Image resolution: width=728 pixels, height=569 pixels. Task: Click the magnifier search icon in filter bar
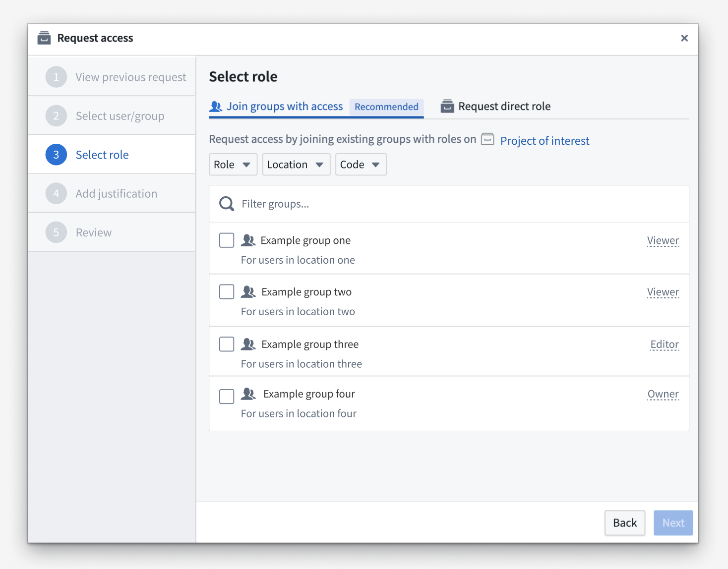pyautogui.click(x=227, y=204)
